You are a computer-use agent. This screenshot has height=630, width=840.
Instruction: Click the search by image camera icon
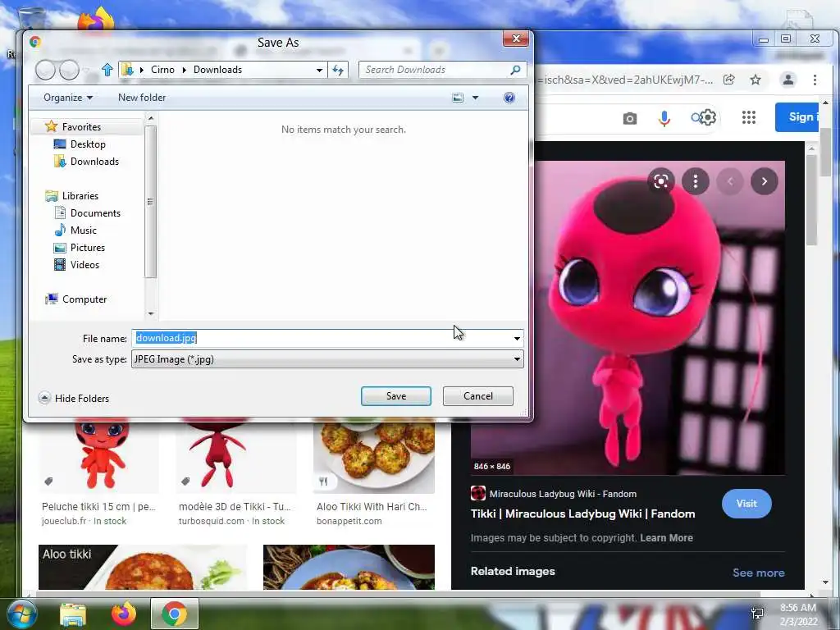pyautogui.click(x=630, y=118)
